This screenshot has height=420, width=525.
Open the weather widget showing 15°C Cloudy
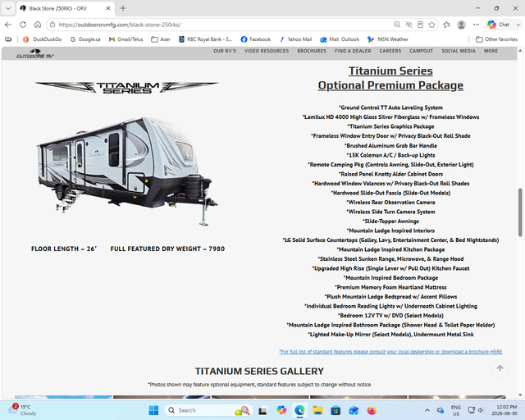click(x=21, y=410)
